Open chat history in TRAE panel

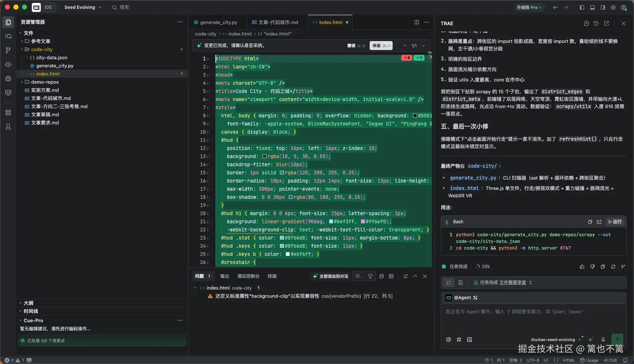pyautogui.click(x=596, y=23)
